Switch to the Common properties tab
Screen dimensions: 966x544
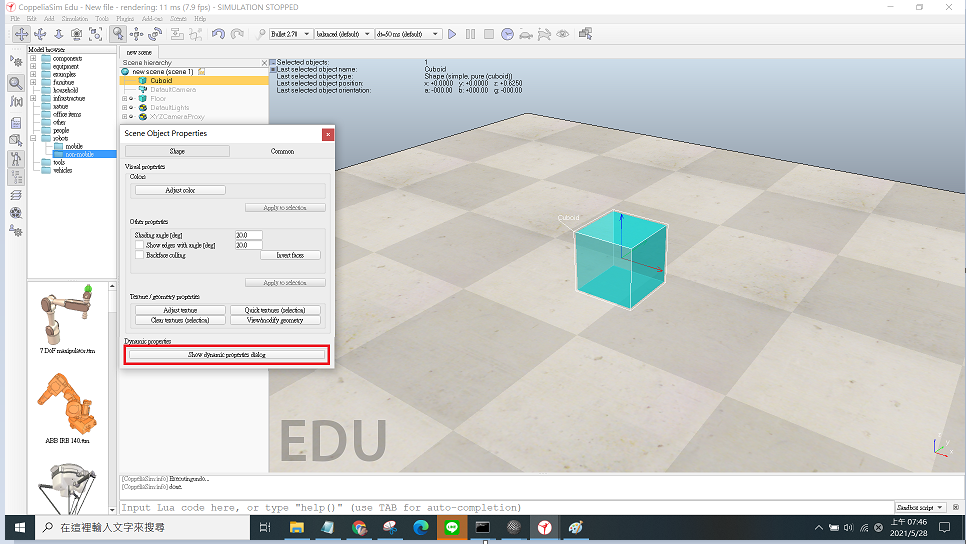click(282, 151)
